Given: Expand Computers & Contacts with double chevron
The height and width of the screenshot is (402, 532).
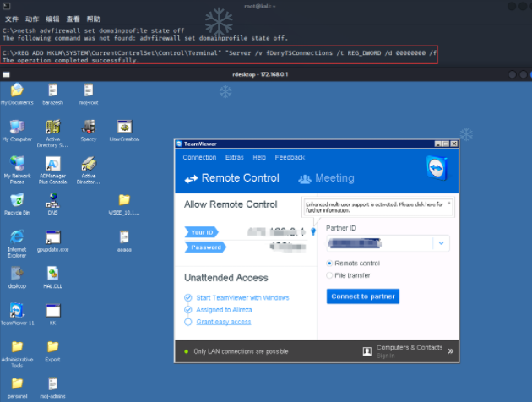Looking at the screenshot, I should click(x=451, y=351).
